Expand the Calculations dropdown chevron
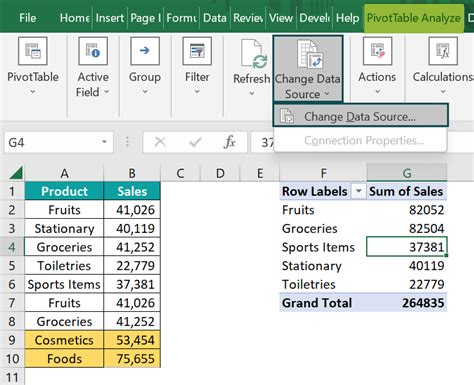Screen dimensions: 474x385 click(x=443, y=91)
